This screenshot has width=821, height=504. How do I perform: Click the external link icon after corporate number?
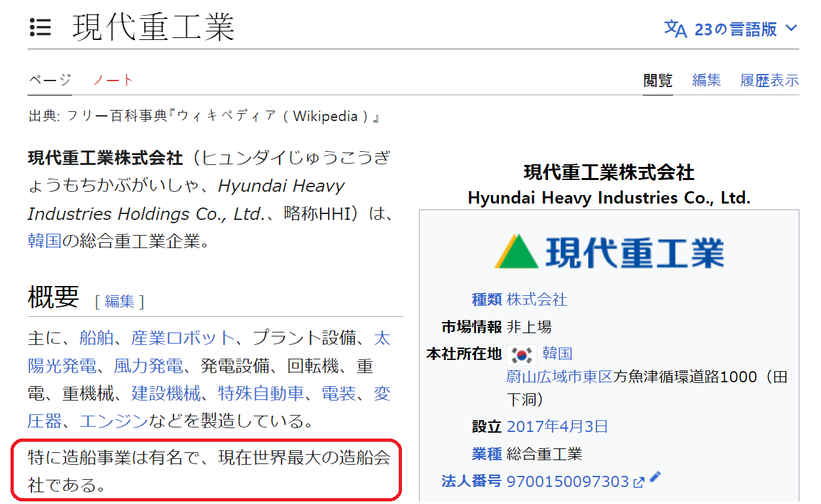coord(639,483)
